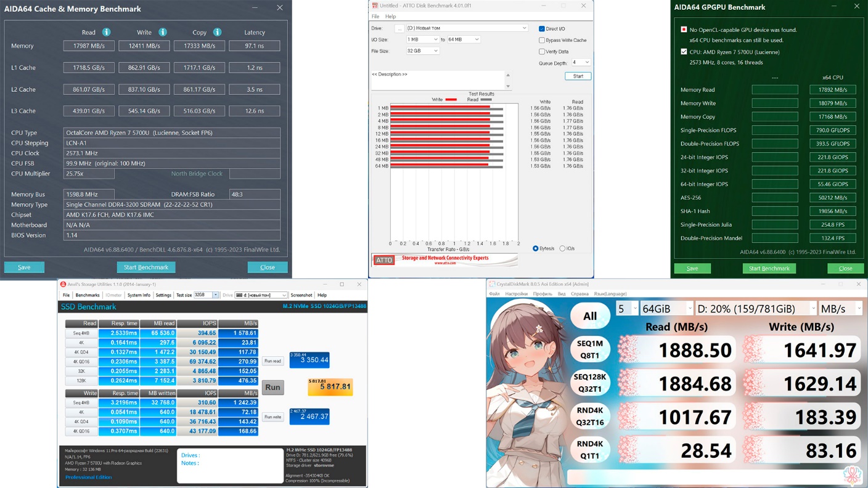The width and height of the screenshot is (868, 488).
Task: Open the Drive dropdown in ATTO Disk Benchmark
Action: click(x=467, y=28)
